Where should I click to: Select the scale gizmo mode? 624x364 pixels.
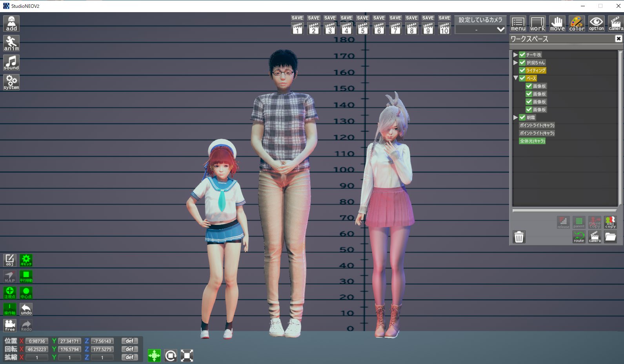click(x=187, y=355)
